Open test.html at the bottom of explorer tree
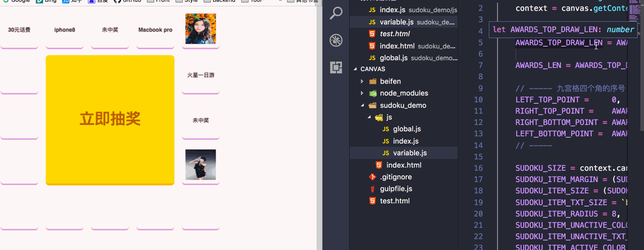The height and width of the screenshot is (250, 644). click(x=404, y=201)
